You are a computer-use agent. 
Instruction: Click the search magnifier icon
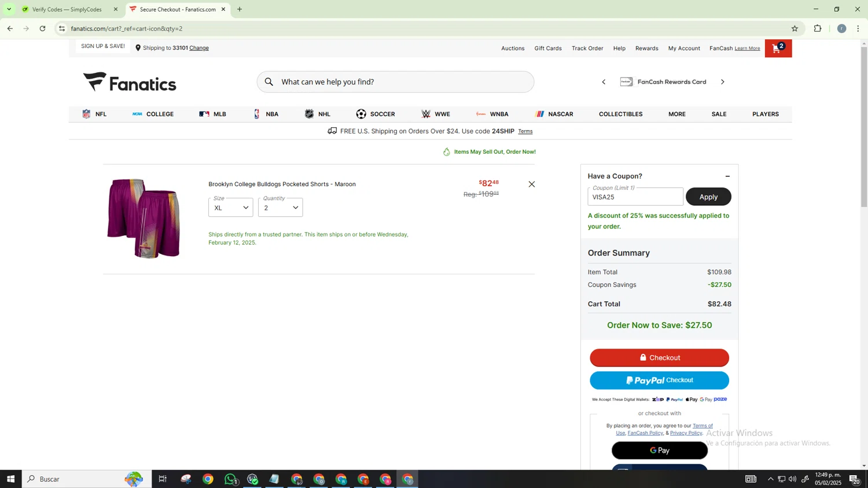(x=269, y=82)
